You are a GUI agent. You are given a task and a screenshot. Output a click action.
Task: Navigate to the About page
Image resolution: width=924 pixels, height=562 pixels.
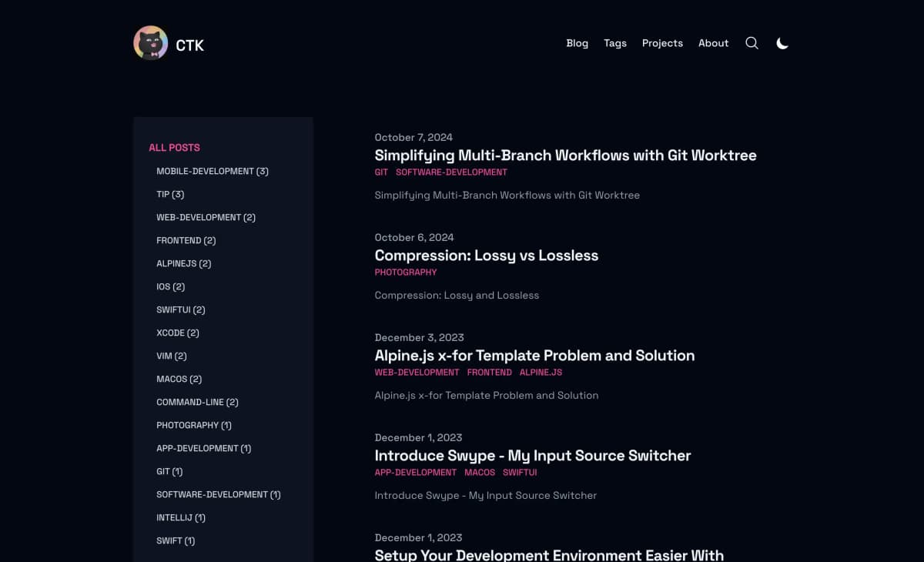[713, 43]
